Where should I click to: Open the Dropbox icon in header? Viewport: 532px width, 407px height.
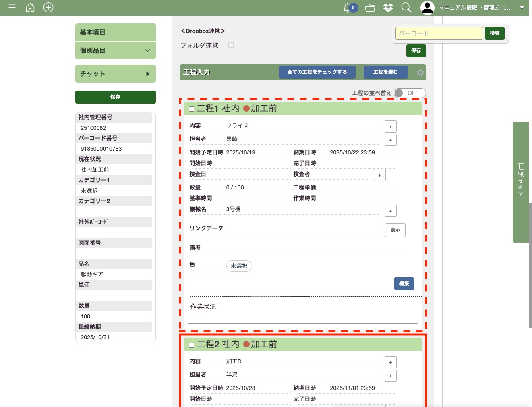[388, 8]
